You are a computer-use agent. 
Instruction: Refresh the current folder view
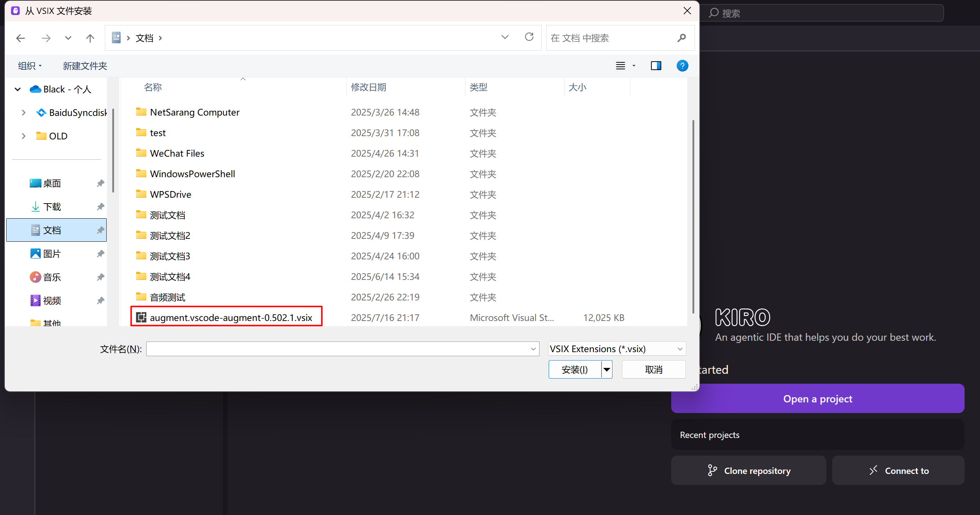click(x=529, y=37)
